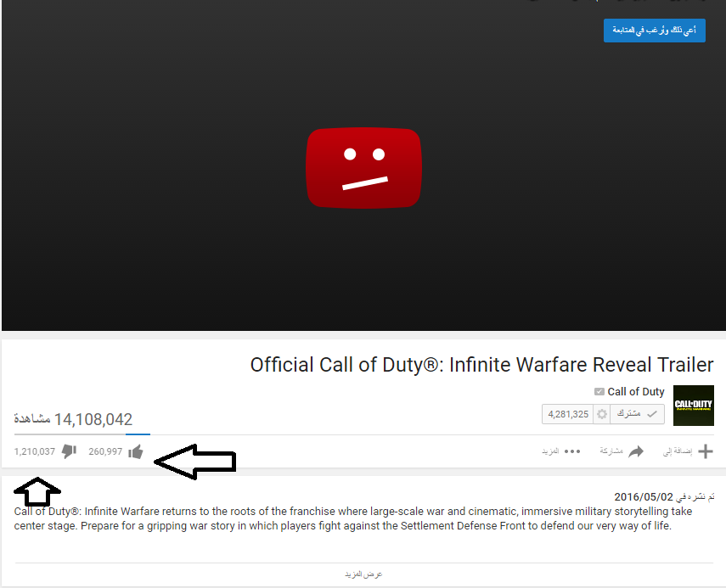Viewport: 726px width, 588px height.
Task: Click the publish date 2016/05/02
Action: point(644,497)
